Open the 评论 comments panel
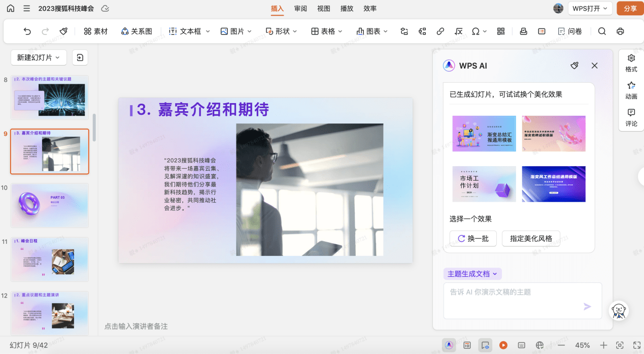 [631, 117]
